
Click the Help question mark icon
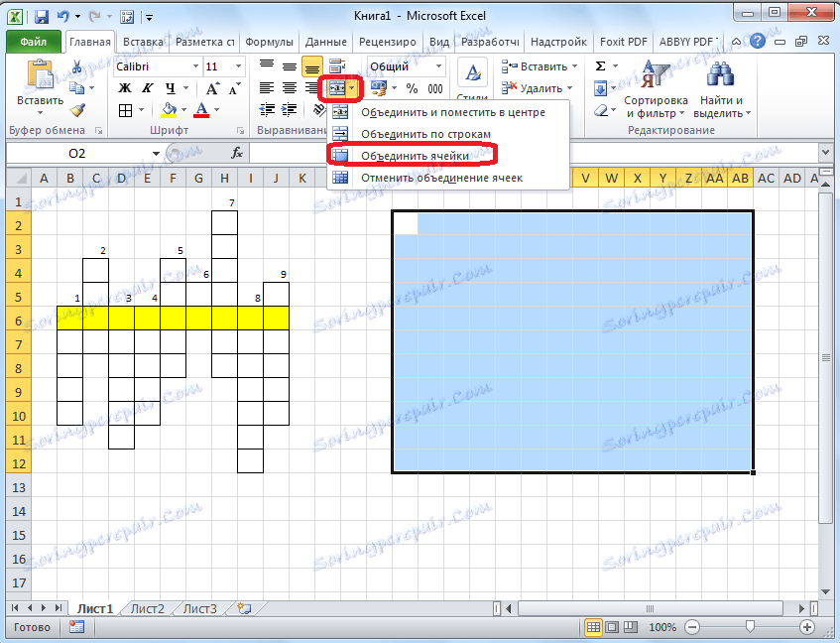758,41
